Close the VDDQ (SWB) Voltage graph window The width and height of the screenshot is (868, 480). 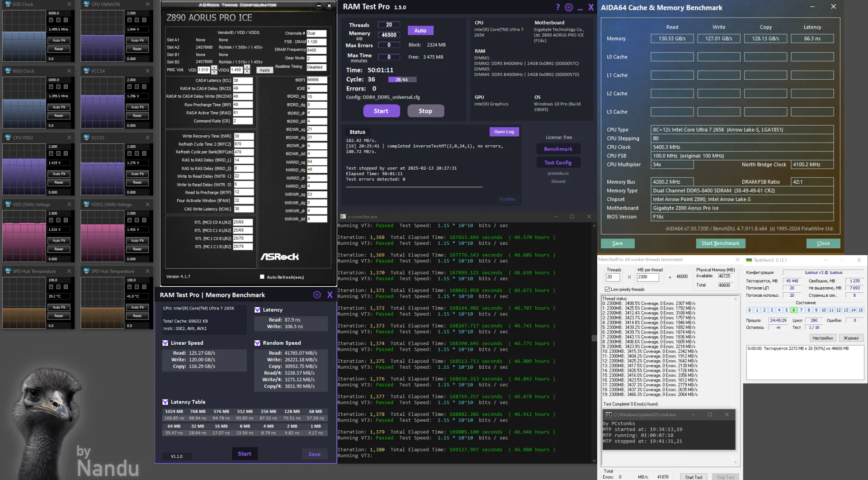pos(148,204)
